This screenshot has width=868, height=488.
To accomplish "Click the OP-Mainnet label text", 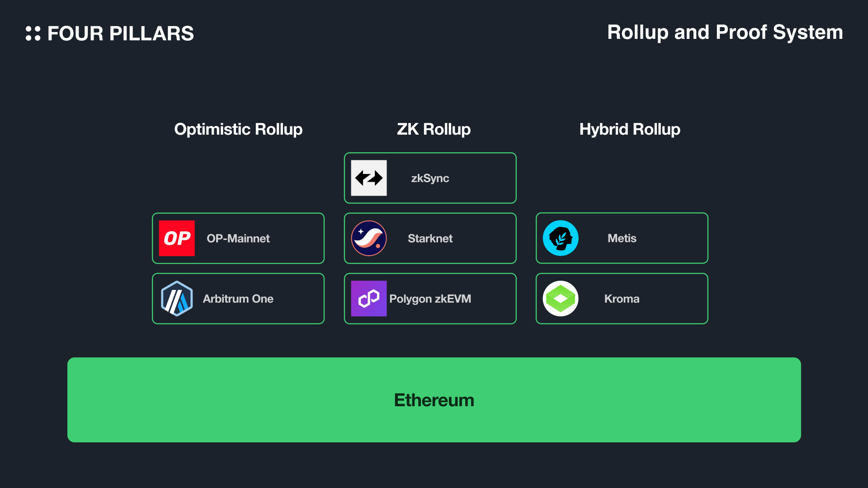I will 238,239.
